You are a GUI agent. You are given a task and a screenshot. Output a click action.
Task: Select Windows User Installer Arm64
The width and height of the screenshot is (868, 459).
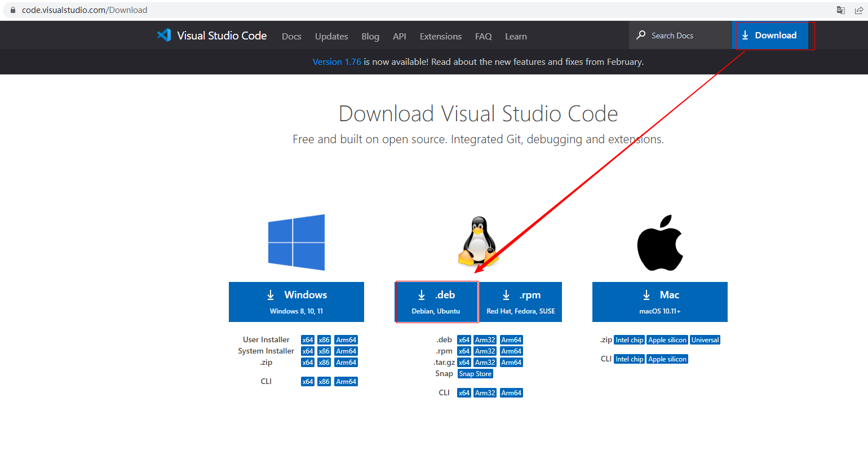[x=346, y=340]
